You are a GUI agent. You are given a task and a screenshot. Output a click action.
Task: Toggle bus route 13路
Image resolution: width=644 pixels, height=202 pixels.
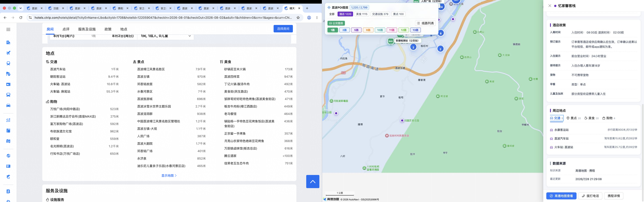[x=415, y=30]
